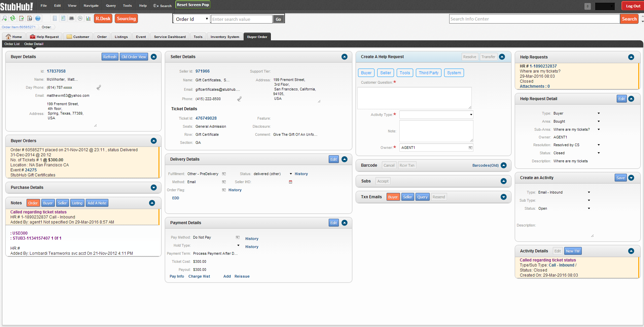Click the Old Order View button
The width and height of the screenshot is (644, 327).
pyautogui.click(x=134, y=57)
